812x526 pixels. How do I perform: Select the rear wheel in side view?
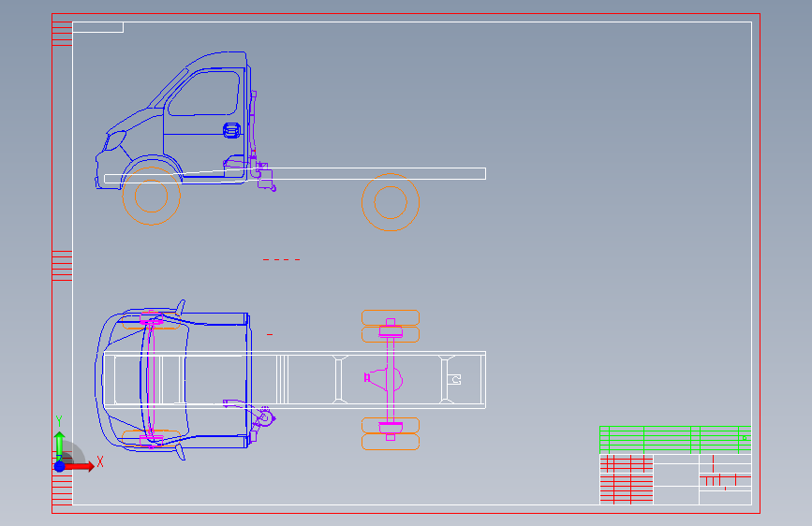point(391,202)
